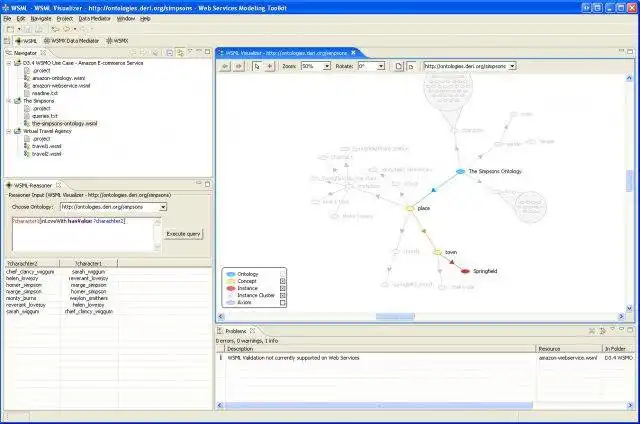This screenshot has height=424, width=640.
Task: Open the perspective switcher icon left of WSML
Action: [x=7, y=41]
